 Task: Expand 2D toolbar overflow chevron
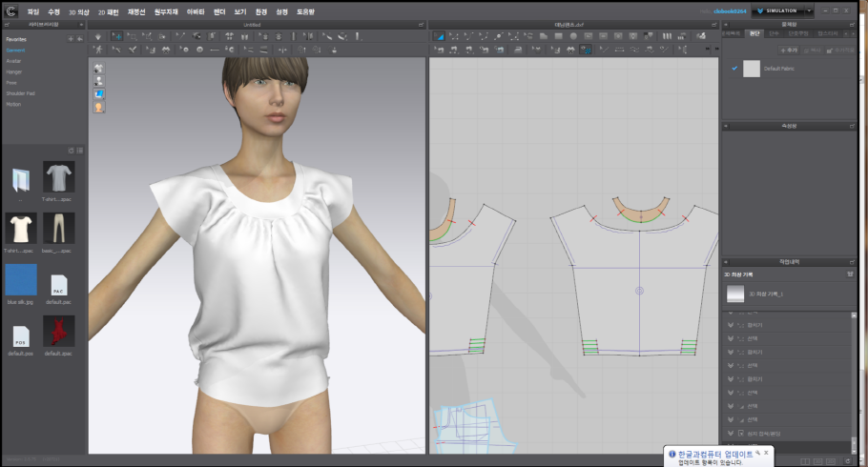point(707,50)
